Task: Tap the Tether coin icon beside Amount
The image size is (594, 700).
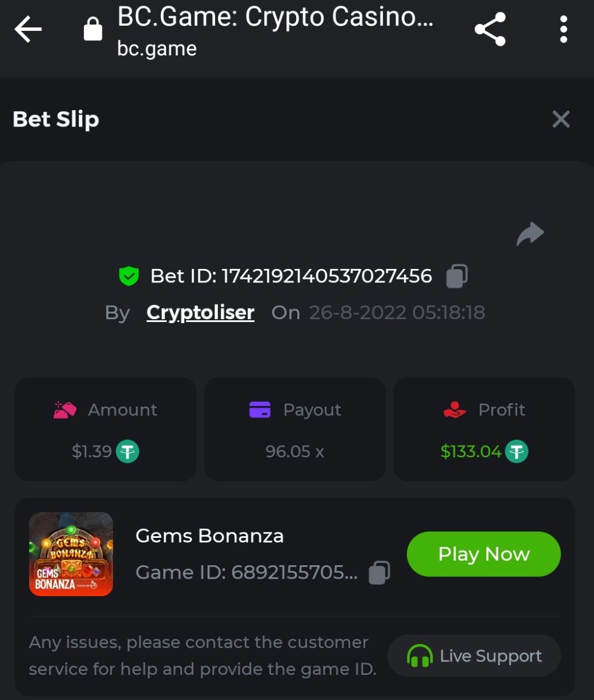Action: (x=128, y=452)
